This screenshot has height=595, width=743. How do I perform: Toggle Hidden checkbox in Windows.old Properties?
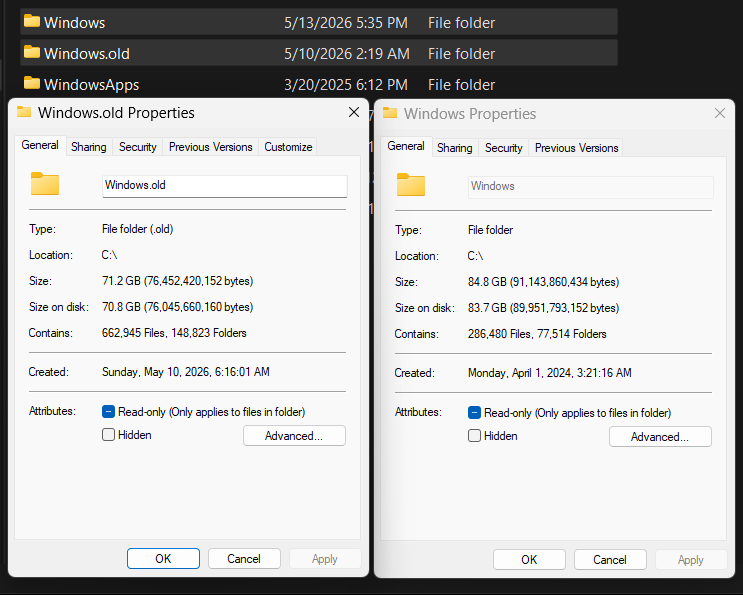[109, 434]
